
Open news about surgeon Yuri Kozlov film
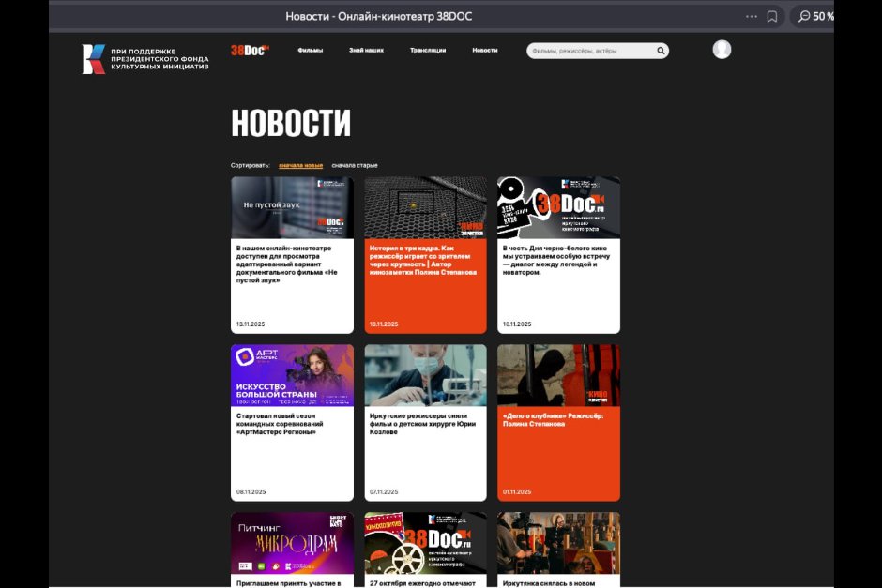[425, 422]
